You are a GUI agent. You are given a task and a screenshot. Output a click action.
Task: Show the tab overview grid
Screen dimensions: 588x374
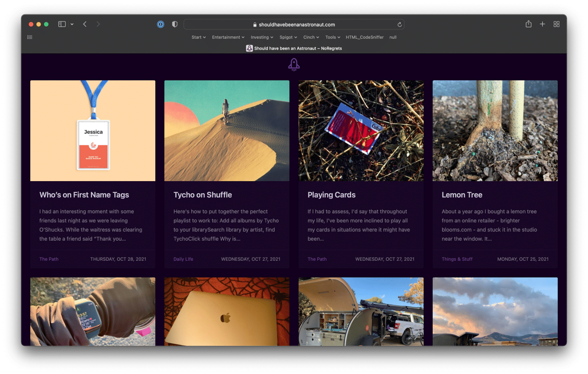click(556, 24)
